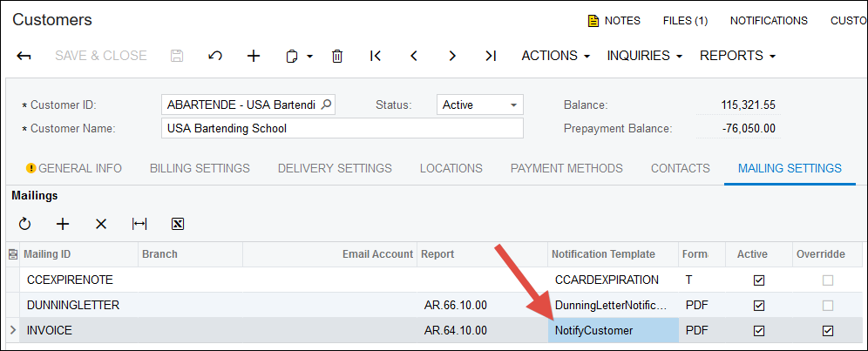Toggle Override checkbox for the INVOICE row
Image resolution: width=868 pixels, height=351 pixels.
click(828, 330)
